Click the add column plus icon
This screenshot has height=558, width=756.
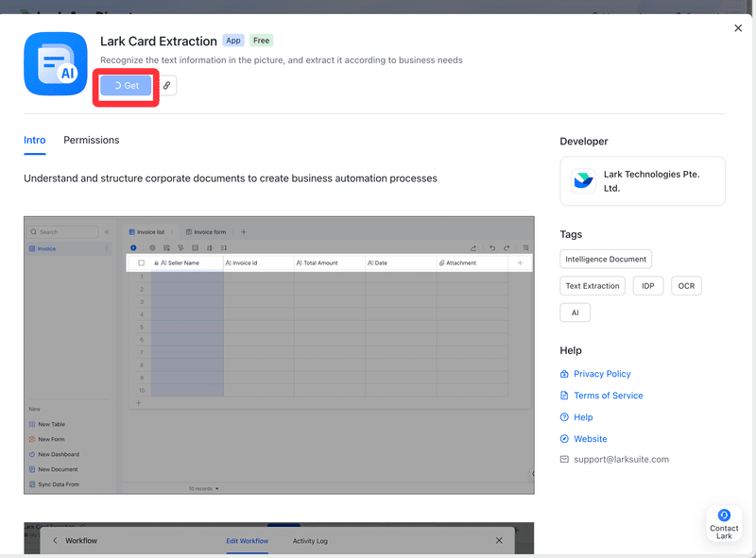click(520, 263)
